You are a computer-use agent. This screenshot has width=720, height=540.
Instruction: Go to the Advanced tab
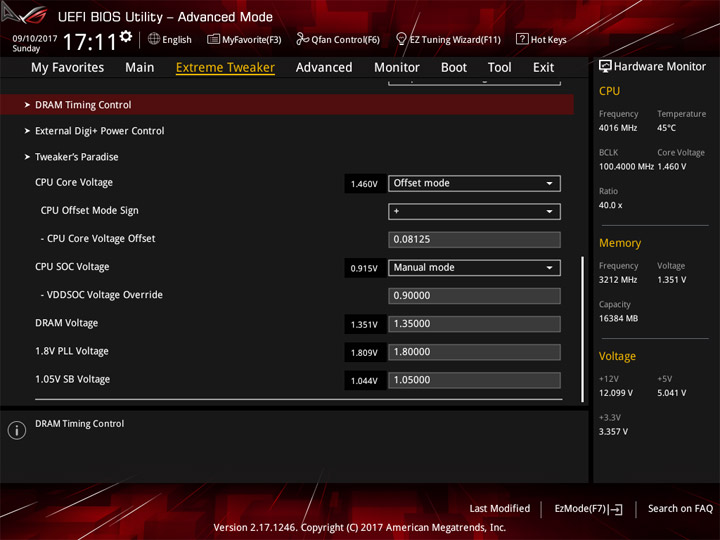(x=324, y=68)
